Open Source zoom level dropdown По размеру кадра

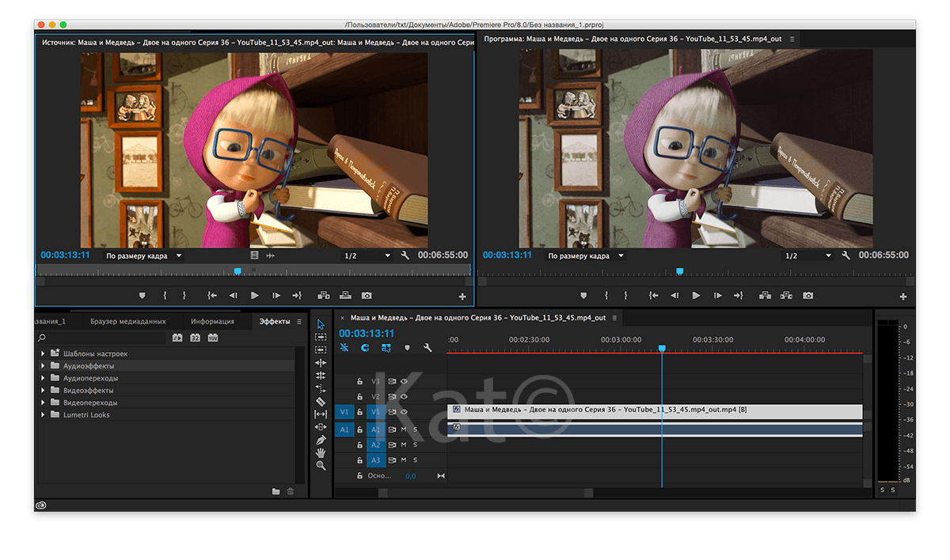[143, 255]
